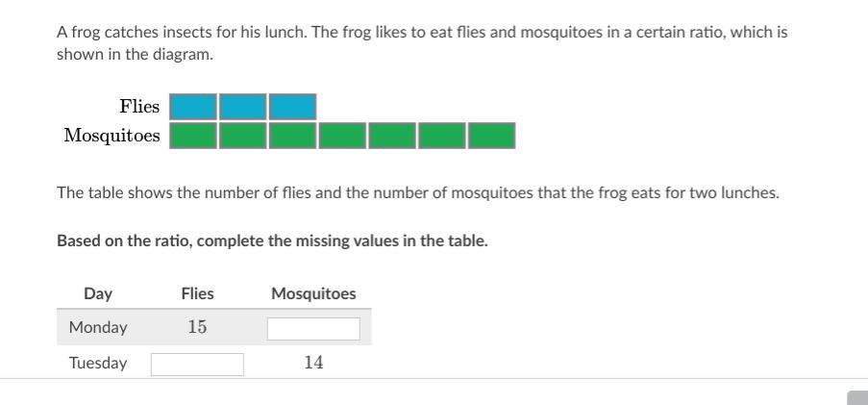Click the middle blue Flies block
Screen dimensions: 868x405
(243, 106)
